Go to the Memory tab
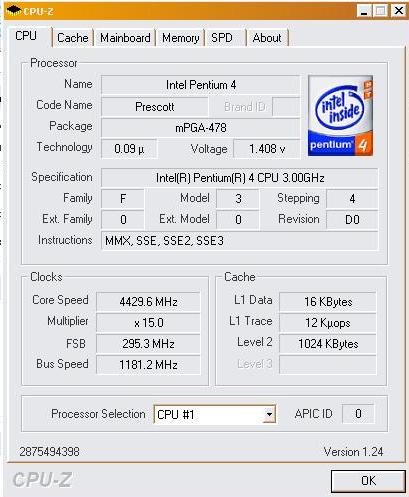Viewport: 409px width, 497px height. (x=180, y=38)
